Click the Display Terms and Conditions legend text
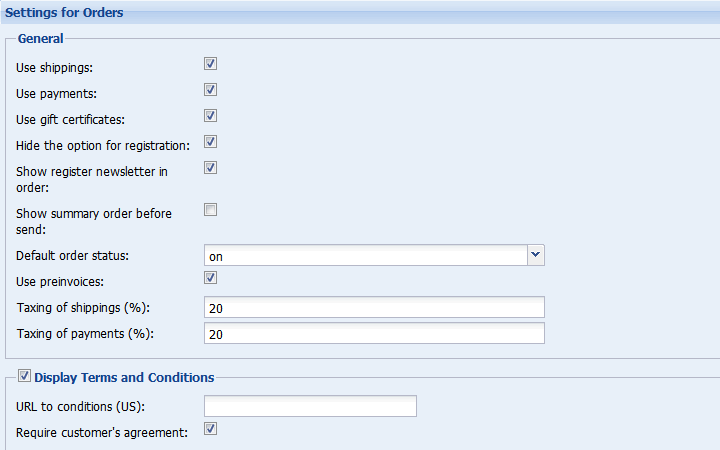This screenshot has height=450, width=720. (124, 377)
